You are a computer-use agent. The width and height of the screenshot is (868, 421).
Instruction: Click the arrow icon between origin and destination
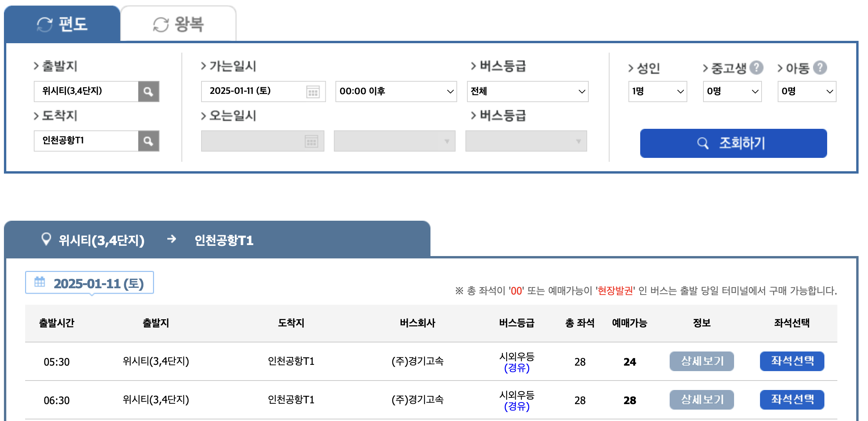coord(171,239)
